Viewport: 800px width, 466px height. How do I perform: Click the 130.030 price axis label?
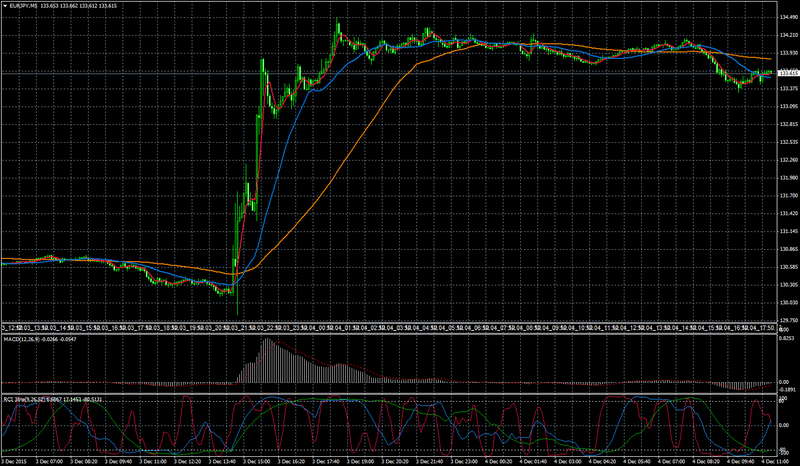pyautogui.click(x=788, y=302)
